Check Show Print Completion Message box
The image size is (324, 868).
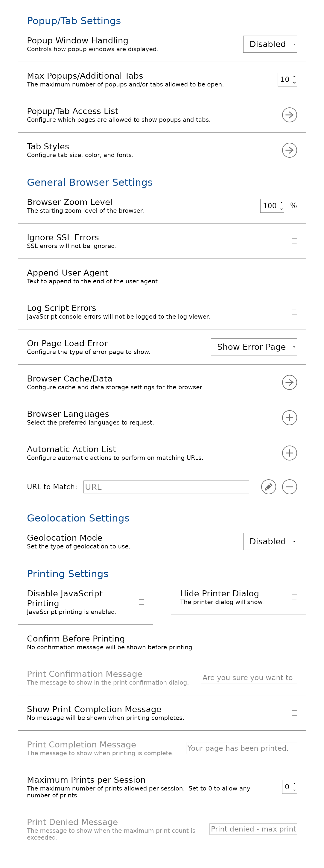pos(294,713)
